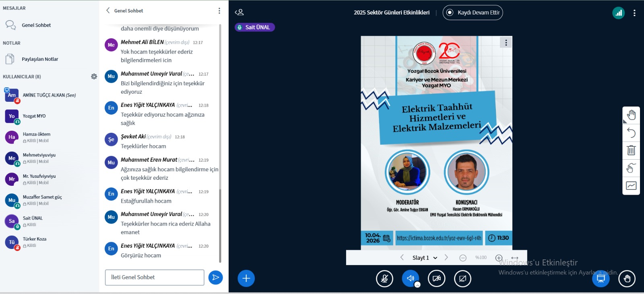This screenshot has height=294, width=644.
Task: Select the hand pan tool in whiteboard toolbar
Action: coord(631,115)
